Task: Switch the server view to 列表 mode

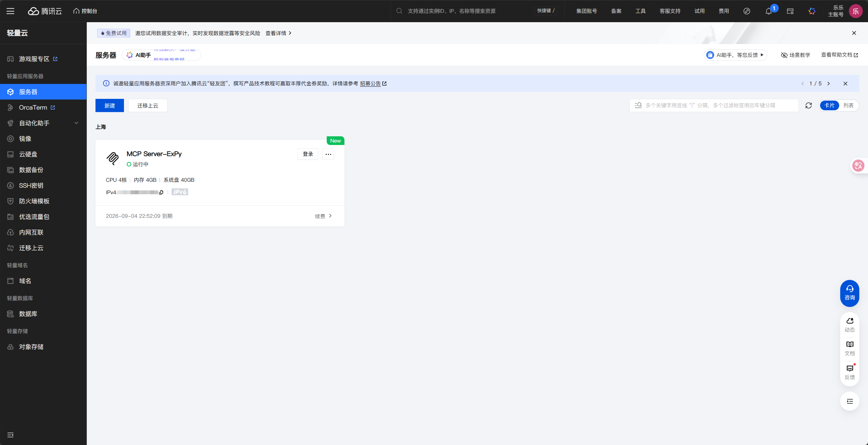Action: [848, 105]
